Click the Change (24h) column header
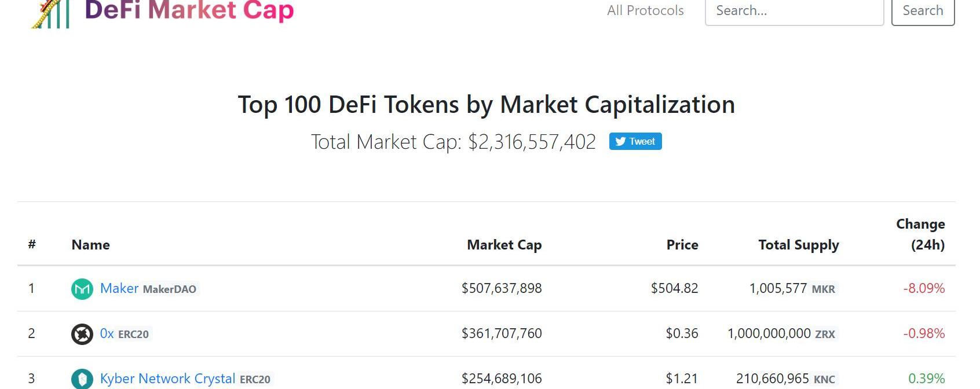The image size is (980, 389). 920,234
